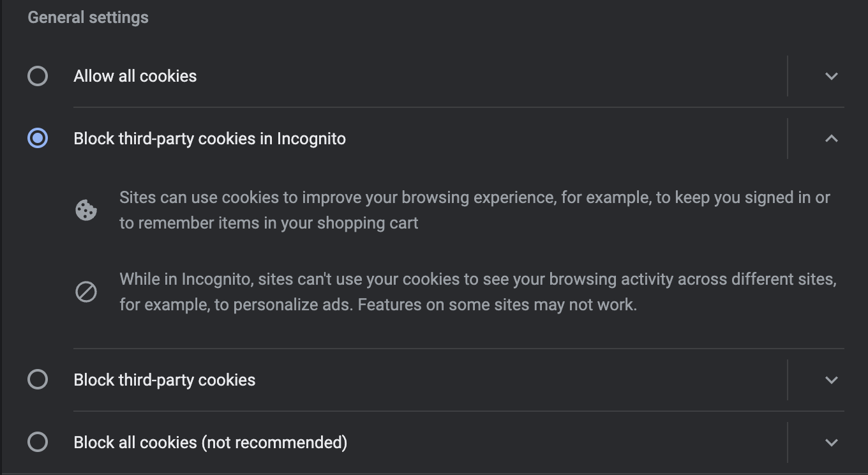Screen dimensions: 868x475
Task: Click the text about remembering shopping cart items
Action: [x=269, y=223]
